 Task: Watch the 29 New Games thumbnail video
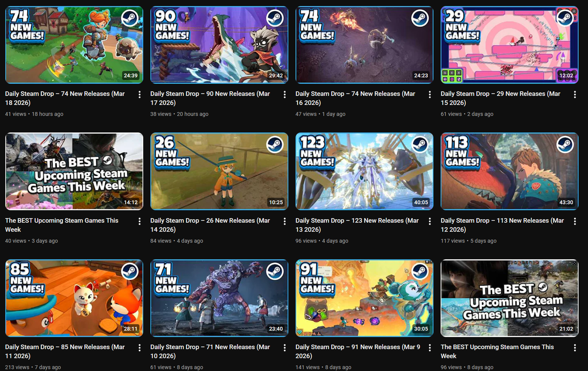(510, 45)
